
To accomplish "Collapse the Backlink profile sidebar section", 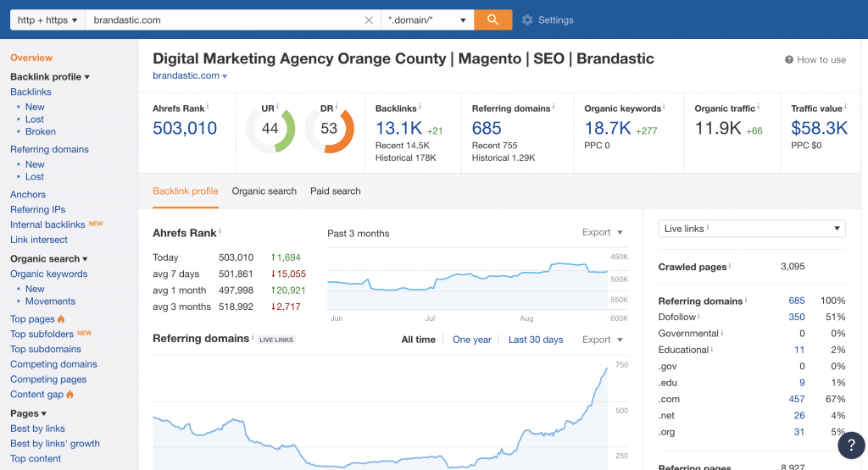I will coord(50,77).
